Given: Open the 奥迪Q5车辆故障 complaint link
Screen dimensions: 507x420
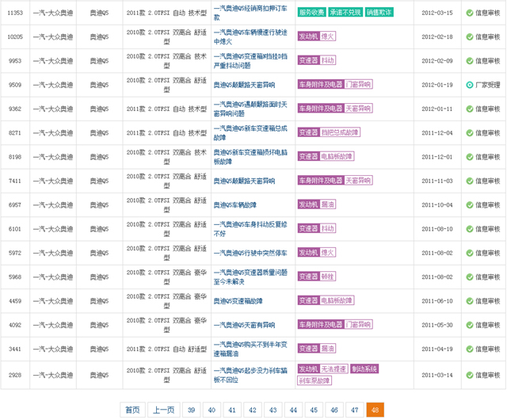Looking at the screenshot, I should click(235, 204).
